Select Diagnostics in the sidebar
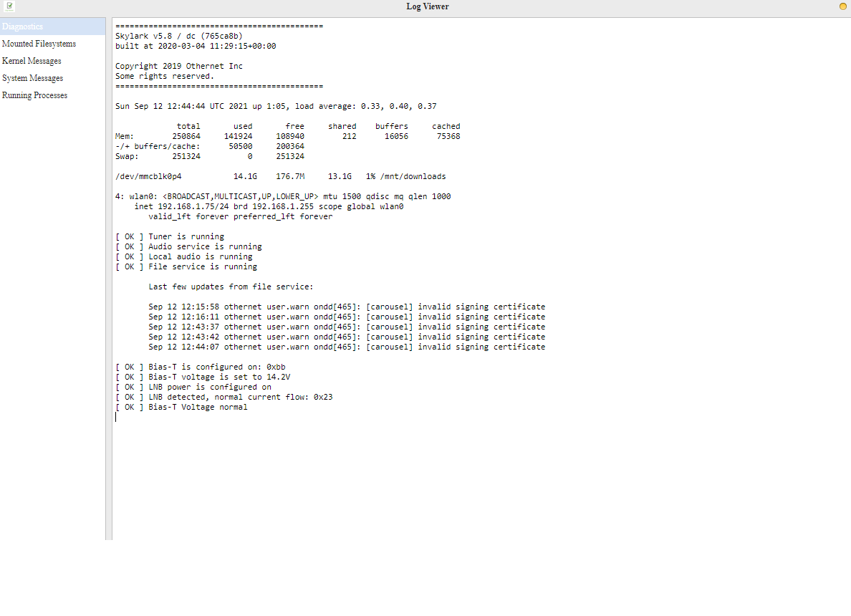 pyautogui.click(x=23, y=27)
